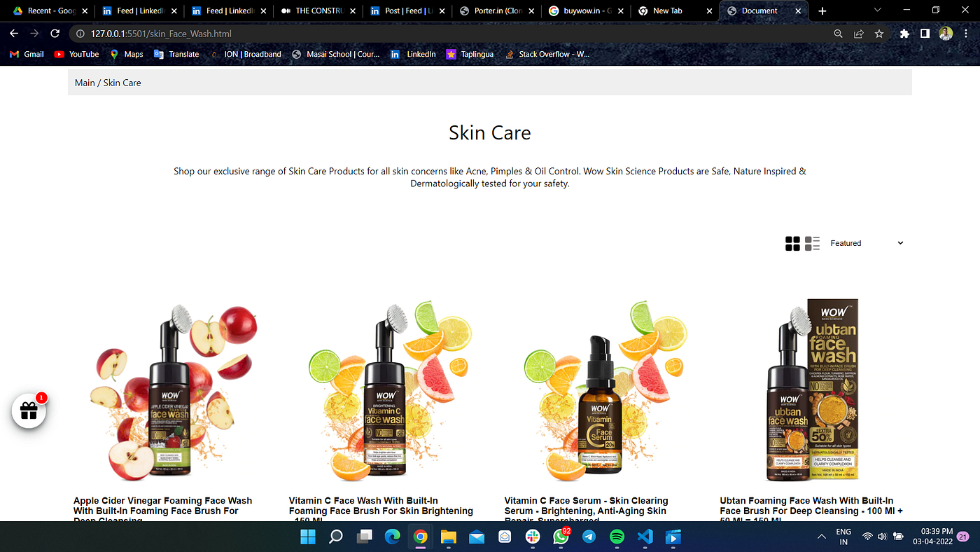Image resolution: width=980 pixels, height=552 pixels.
Task: Open the tab search chevron
Action: click(878, 10)
